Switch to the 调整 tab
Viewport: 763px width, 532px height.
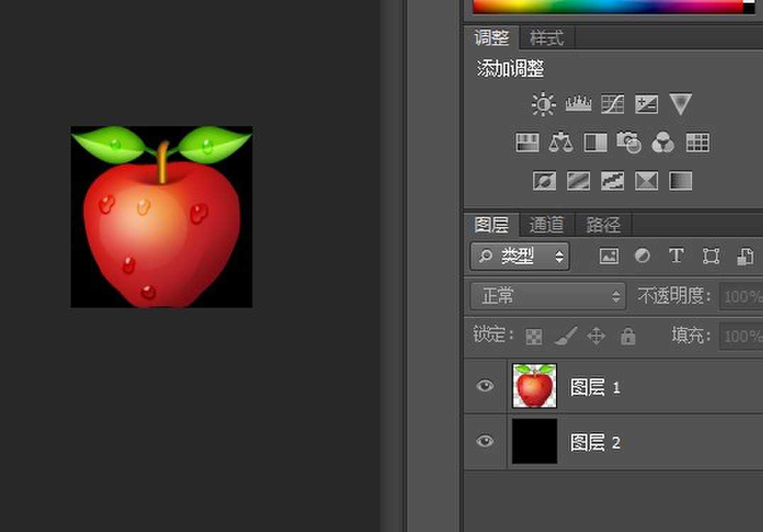(x=491, y=38)
